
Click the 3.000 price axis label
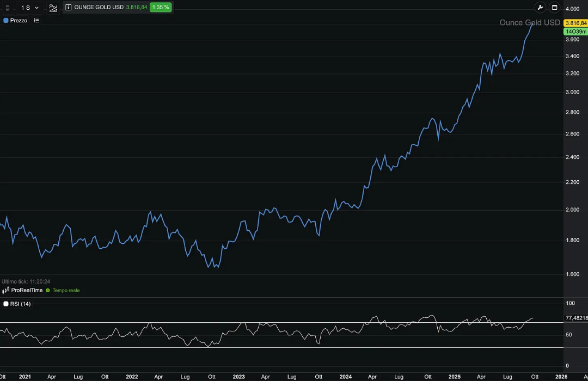[573, 92]
